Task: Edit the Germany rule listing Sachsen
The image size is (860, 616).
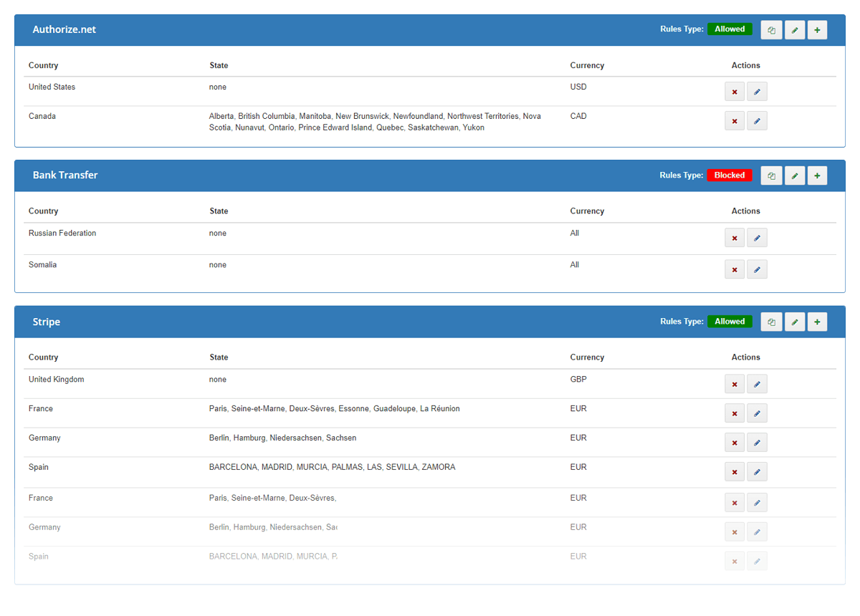Action: [x=757, y=443]
